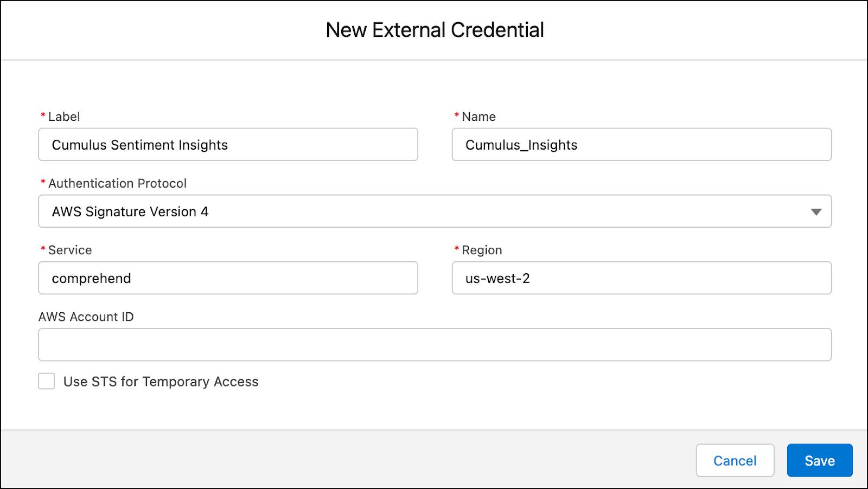Click the Save button

coord(820,460)
